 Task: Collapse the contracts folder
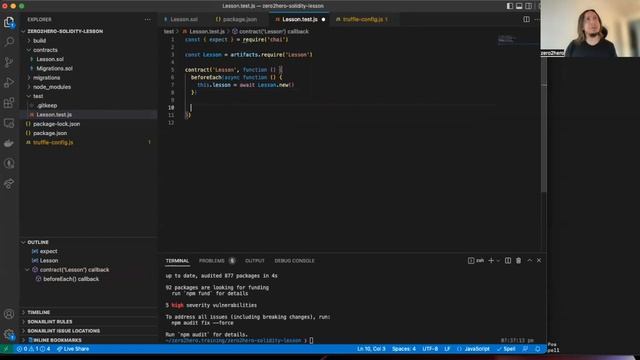tap(45, 50)
